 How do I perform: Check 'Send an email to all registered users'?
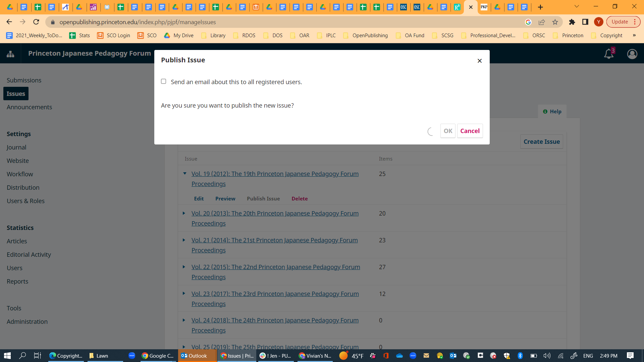point(163,81)
